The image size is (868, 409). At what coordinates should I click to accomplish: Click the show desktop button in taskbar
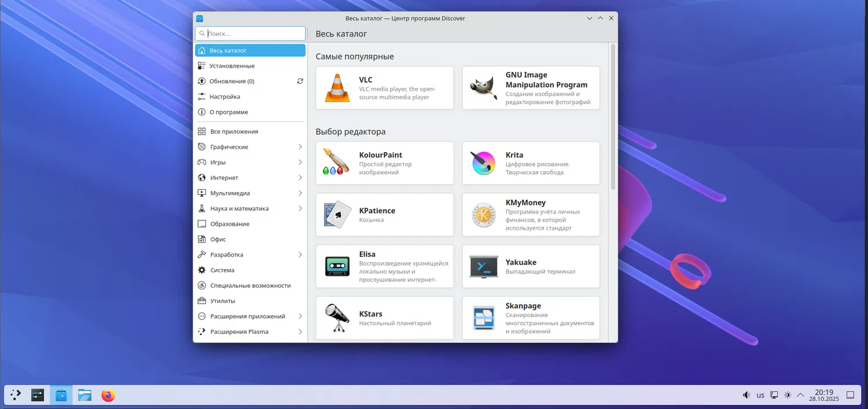850,395
